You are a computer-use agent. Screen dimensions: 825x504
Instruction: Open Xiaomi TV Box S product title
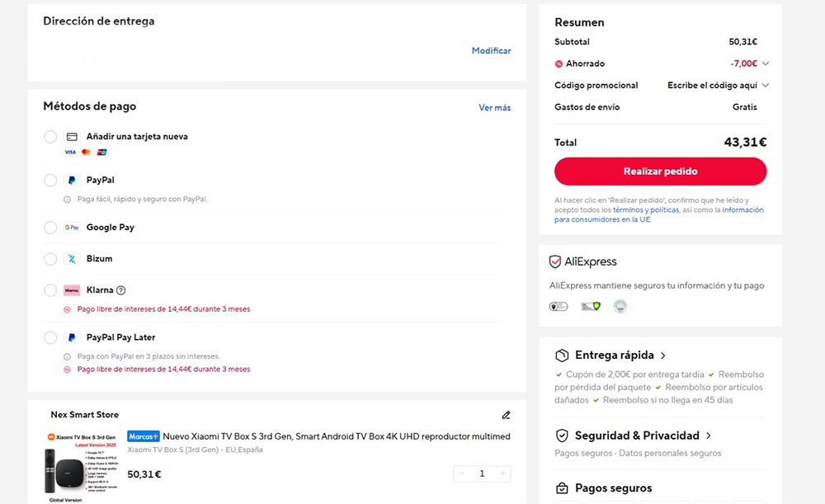(x=337, y=436)
